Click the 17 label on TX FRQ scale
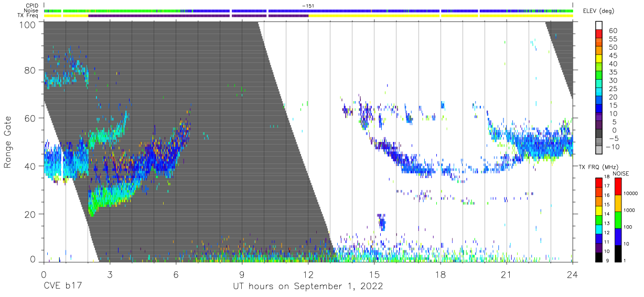This screenshot has width=644, height=297. pos(606,186)
